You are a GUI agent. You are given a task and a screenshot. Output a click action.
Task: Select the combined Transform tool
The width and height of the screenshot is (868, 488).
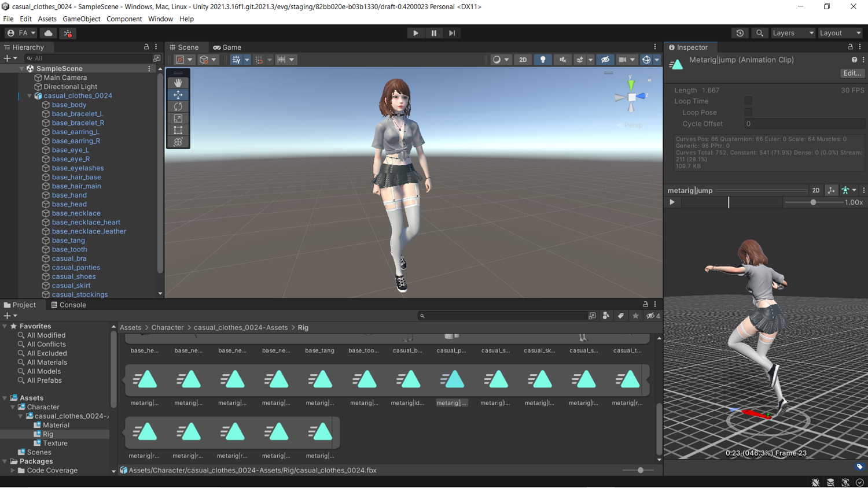pyautogui.click(x=178, y=142)
